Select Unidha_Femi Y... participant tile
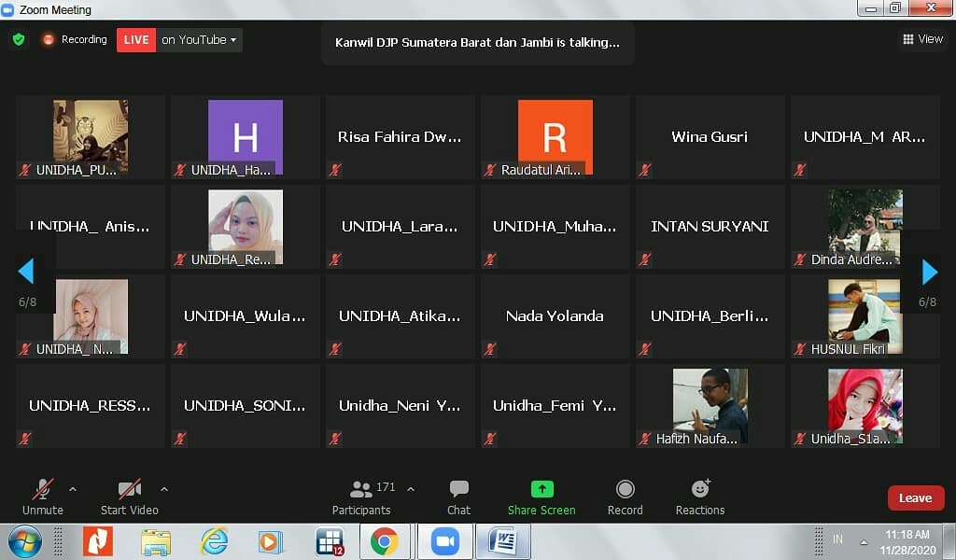 coord(555,406)
